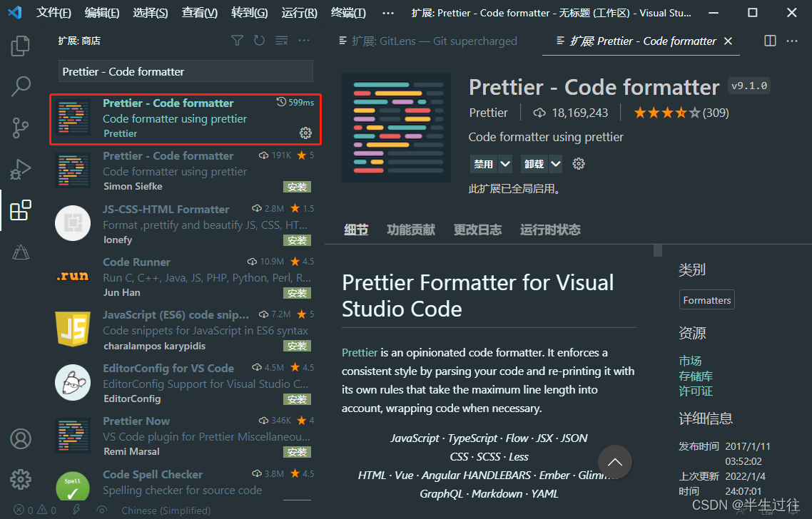Install JavaScript (ES6) code snippets extension
812x519 pixels.
coord(297,346)
